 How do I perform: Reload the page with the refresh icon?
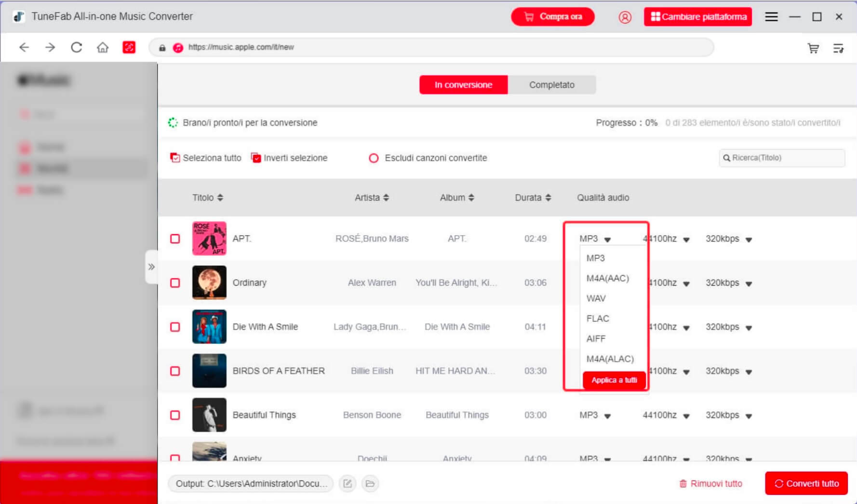pos(76,47)
